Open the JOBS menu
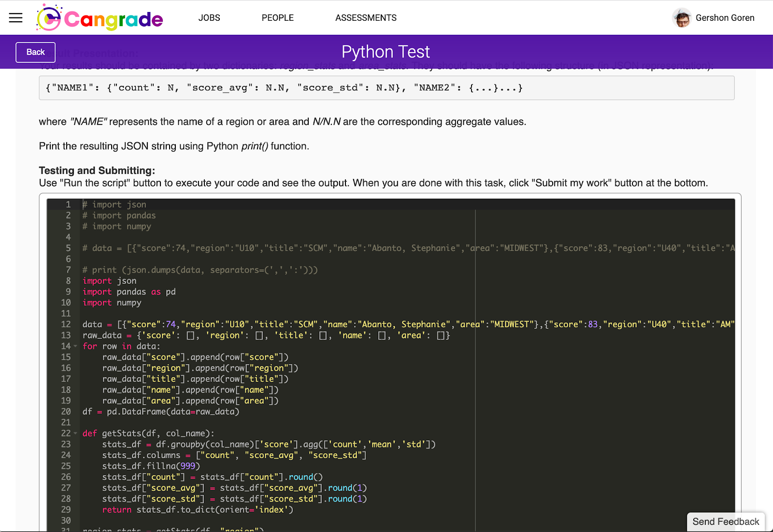773x532 pixels. [x=209, y=18]
